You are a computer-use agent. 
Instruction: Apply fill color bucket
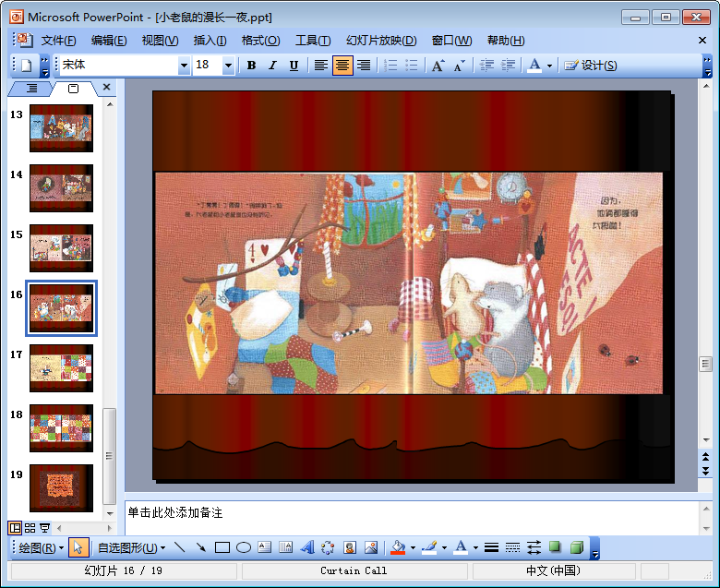(398, 547)
